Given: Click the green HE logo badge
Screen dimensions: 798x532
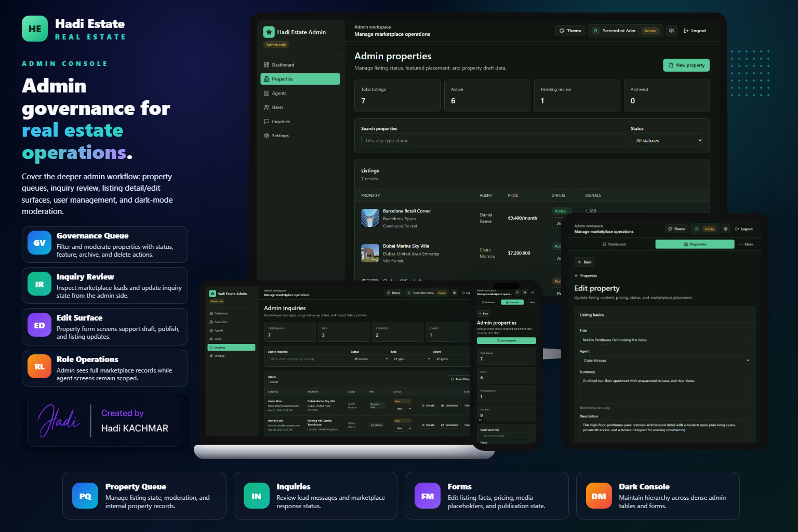Looking at the screenshot, I should (x=35, y=29).
